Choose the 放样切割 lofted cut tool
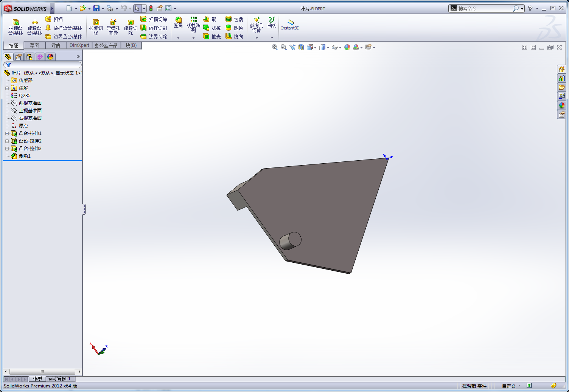Screen dimensions: 569x392 (x=154, y=28)
